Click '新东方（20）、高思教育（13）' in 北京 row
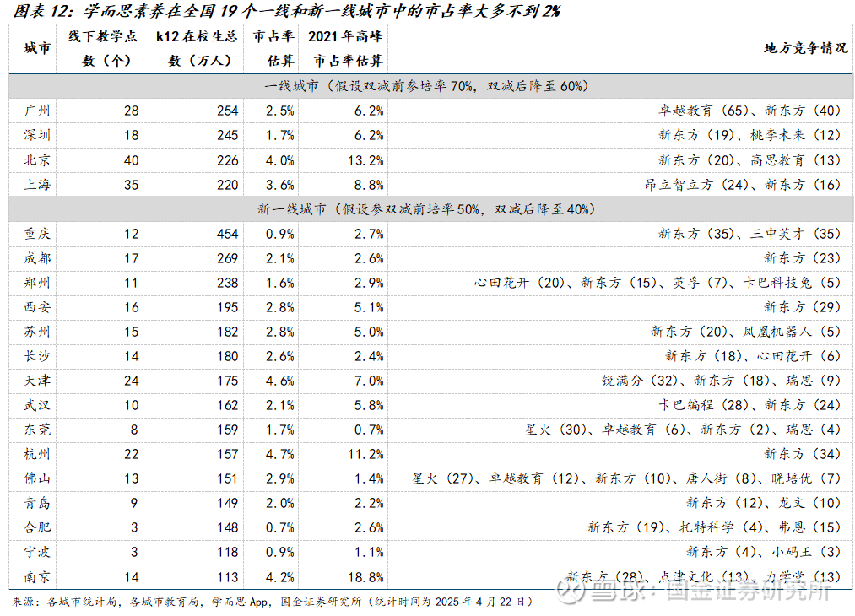The width and height of the screenshot is (855, 616). [x=749, y=160]
